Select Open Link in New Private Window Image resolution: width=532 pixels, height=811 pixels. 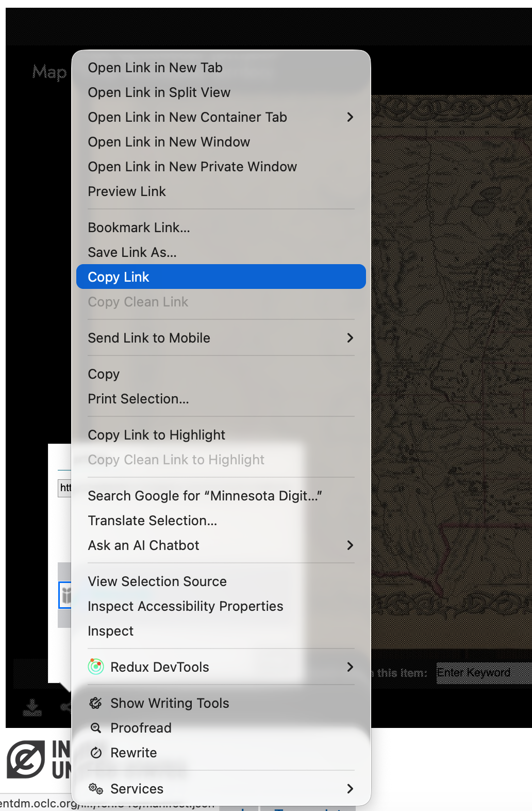(221, 167)
